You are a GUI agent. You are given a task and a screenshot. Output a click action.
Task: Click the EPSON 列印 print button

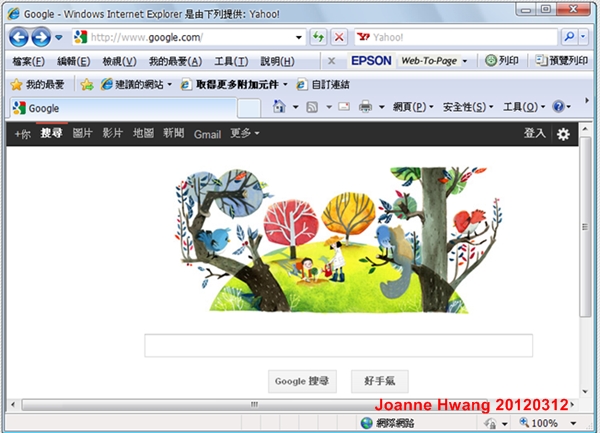click(502, 60)
